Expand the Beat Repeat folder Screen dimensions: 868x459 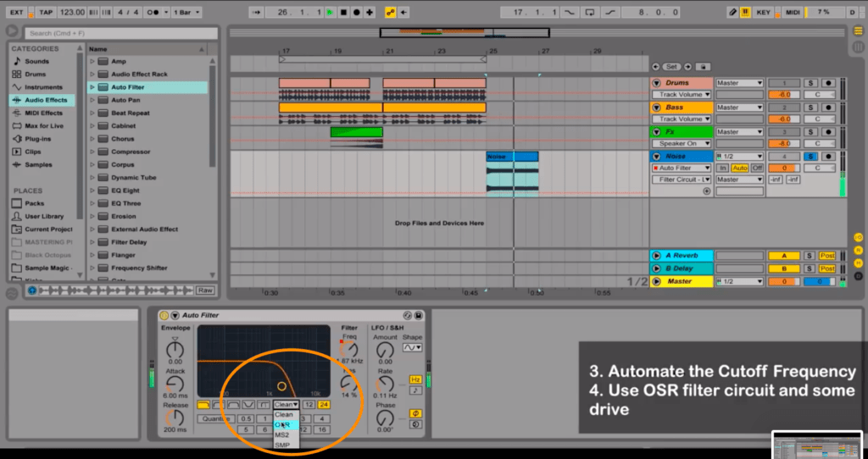[x=92, y=113]
